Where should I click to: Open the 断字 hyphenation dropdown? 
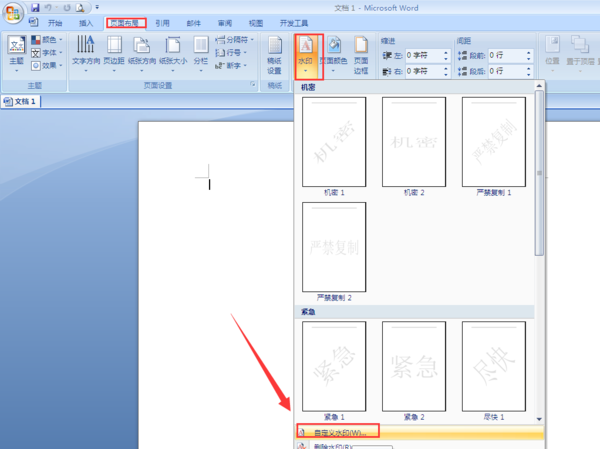pyautogui.click(x=231, y=65)
